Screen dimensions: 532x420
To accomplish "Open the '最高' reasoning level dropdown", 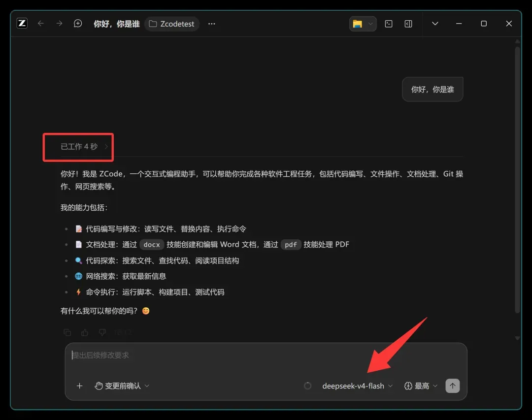I will [421, 386].
